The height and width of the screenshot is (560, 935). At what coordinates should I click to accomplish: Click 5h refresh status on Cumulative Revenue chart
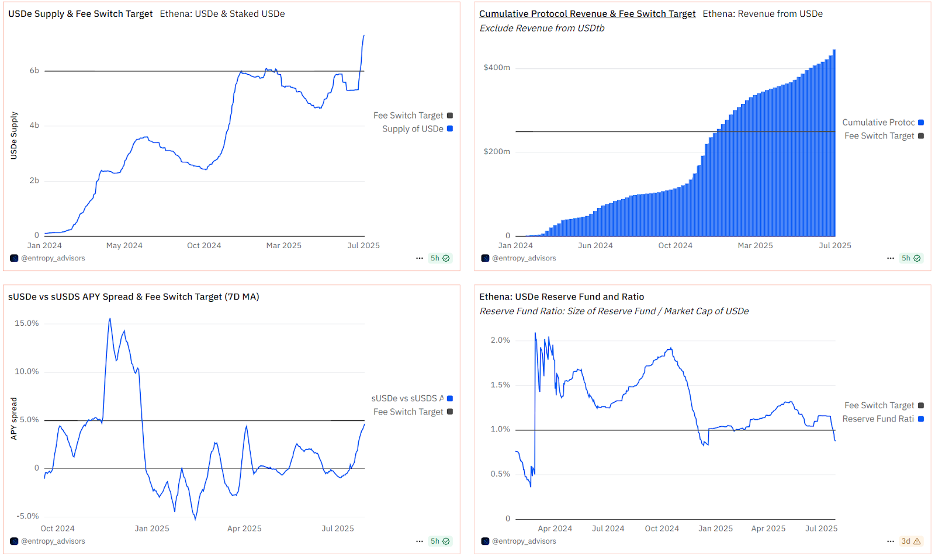click(911, 258)
